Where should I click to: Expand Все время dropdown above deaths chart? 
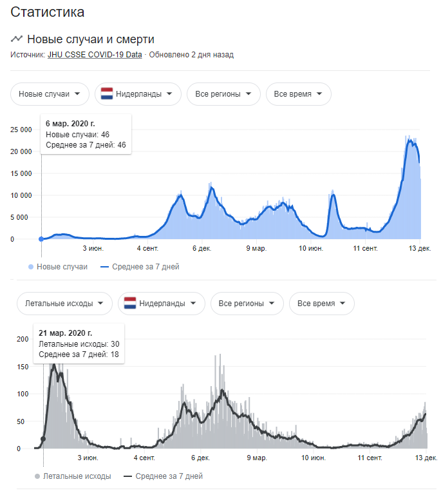[322, 303]
